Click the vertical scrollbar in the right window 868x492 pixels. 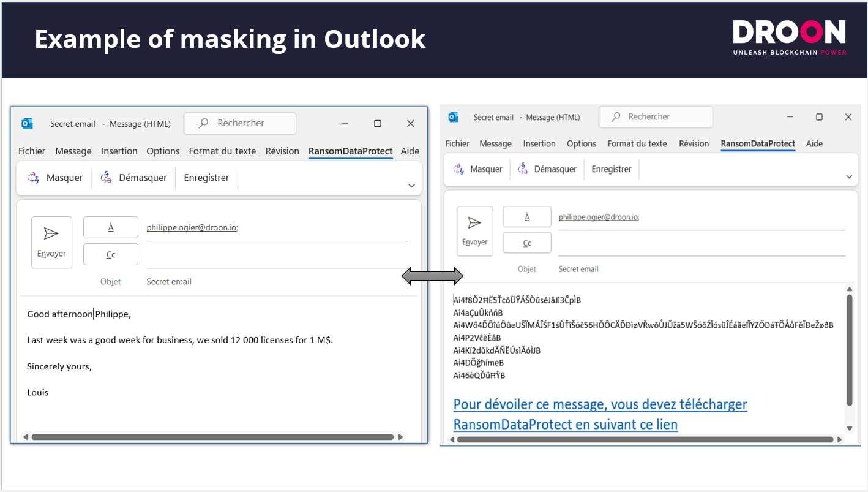849,350
